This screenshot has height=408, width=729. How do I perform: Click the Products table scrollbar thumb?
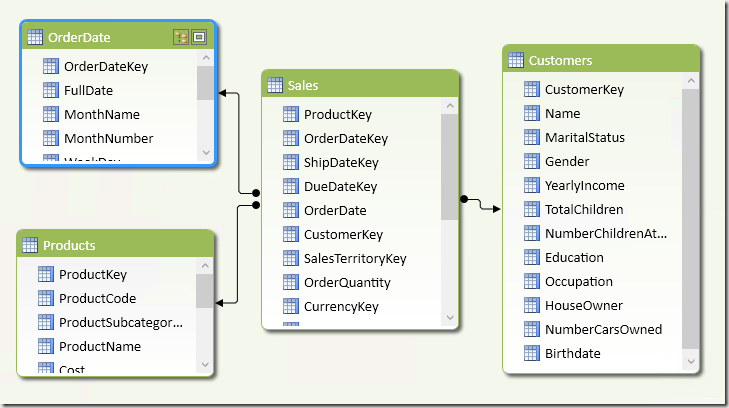click(x=205, y=291)
